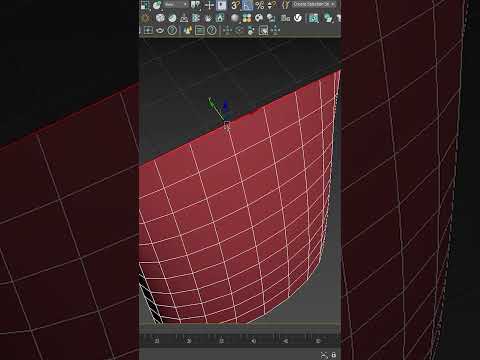Click the eye icon in third row
Viewport: 480px width, 360px height.
click(160, 30)
